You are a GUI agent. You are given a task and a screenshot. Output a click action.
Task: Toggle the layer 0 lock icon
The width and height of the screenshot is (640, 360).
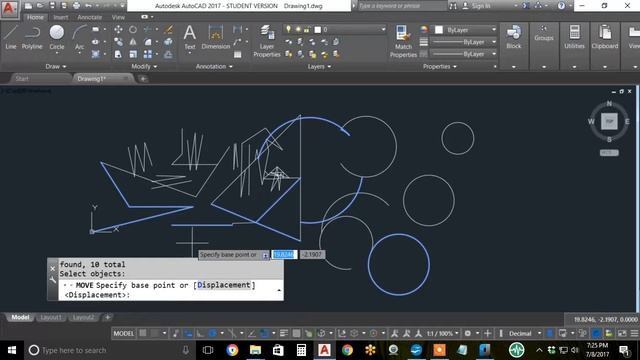click(x=307, y=29)
